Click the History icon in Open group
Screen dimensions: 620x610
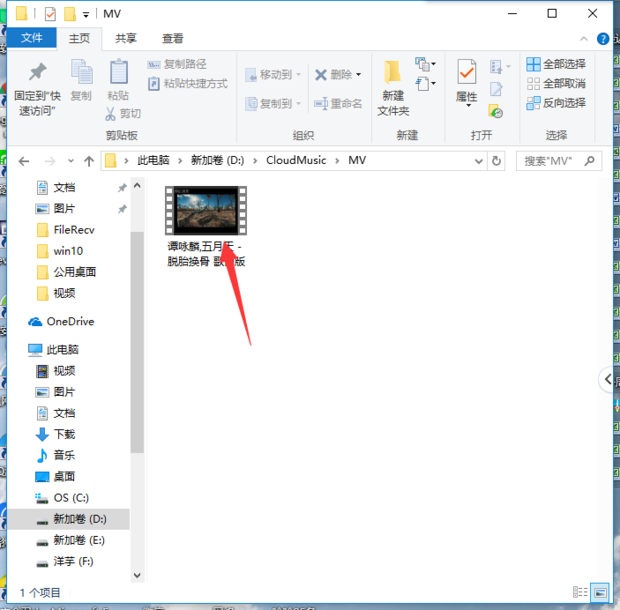click(x=495, y=111)
